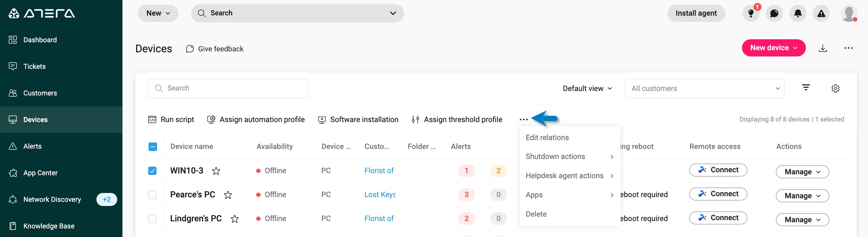Expand Apps submenu
The height and width of the screenshot is (237, 868).
570,195
